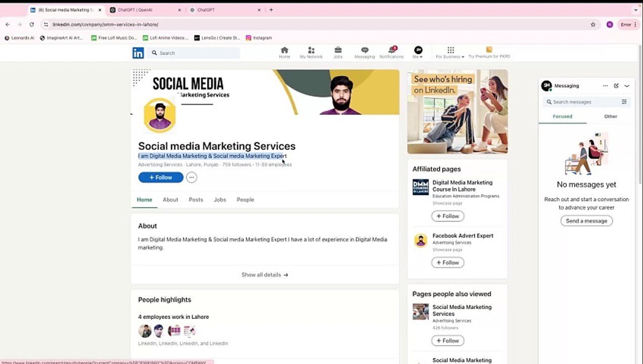
Task: Click the 759 followers text
Action: click(x=237, y=164)
